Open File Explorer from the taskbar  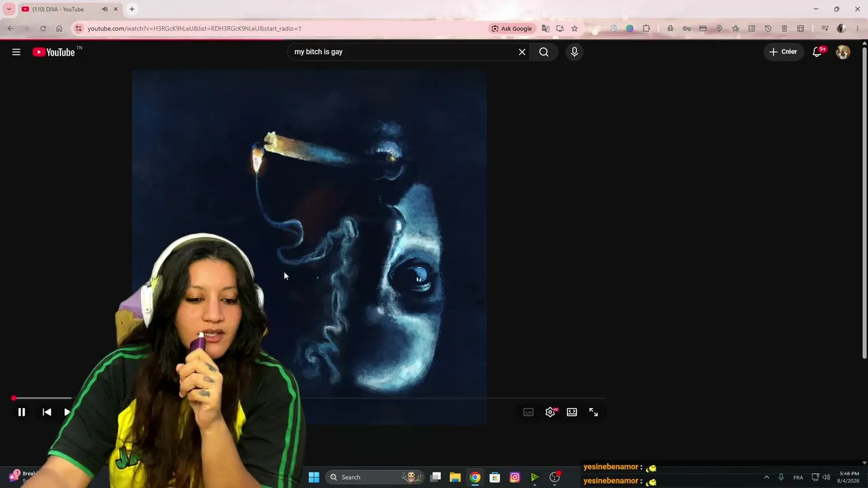[x=455, y=477]
